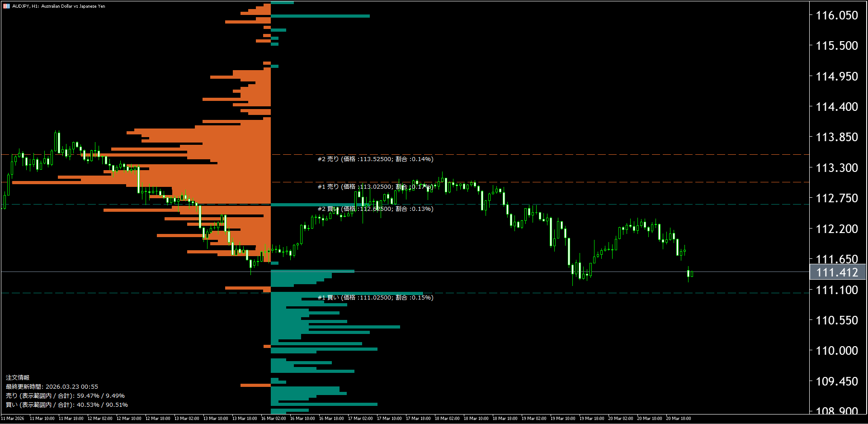Click the 13 Mar 10:00 time axis label
Image resolution: width=868 pixels, height=424 pixels.
pos(216,419)
